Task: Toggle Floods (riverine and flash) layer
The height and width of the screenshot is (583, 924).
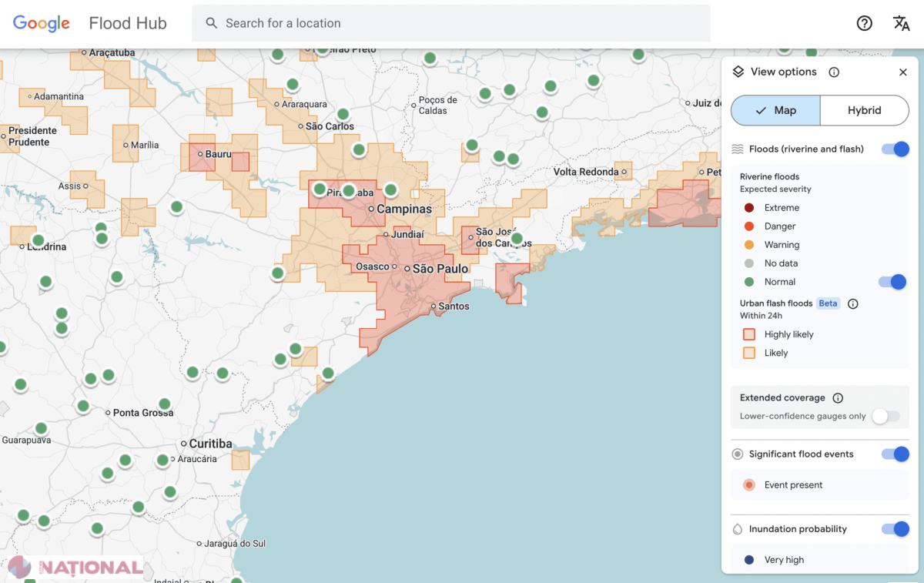Action: click(896, 149)
